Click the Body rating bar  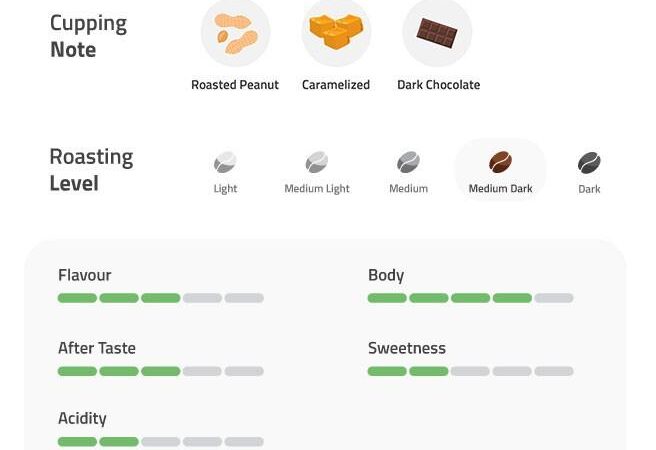click(x=470, y=298)
